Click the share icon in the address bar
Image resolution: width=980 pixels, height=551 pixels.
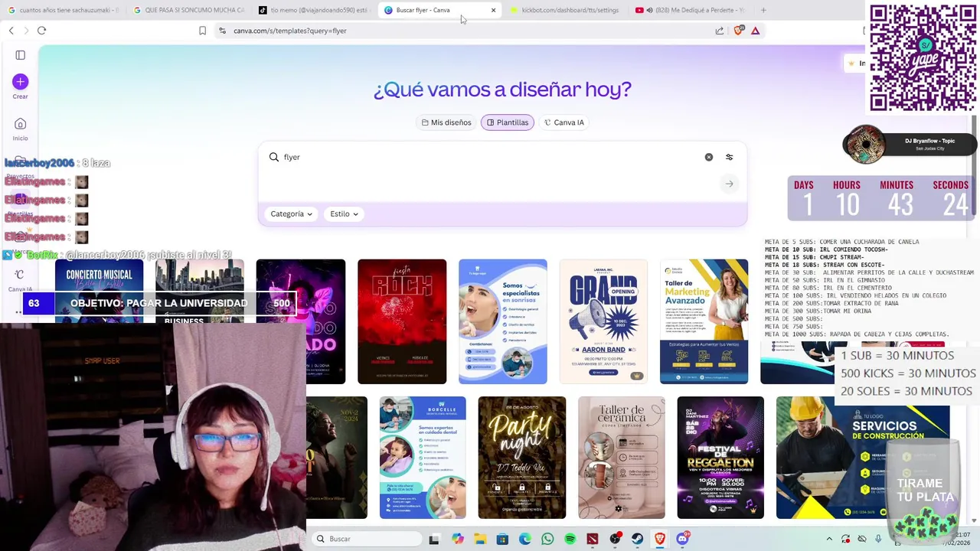(x=720, y=31)
